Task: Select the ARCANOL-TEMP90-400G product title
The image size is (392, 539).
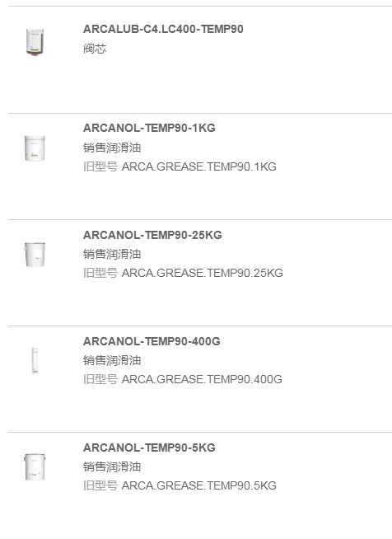Action: pos(152,341)
